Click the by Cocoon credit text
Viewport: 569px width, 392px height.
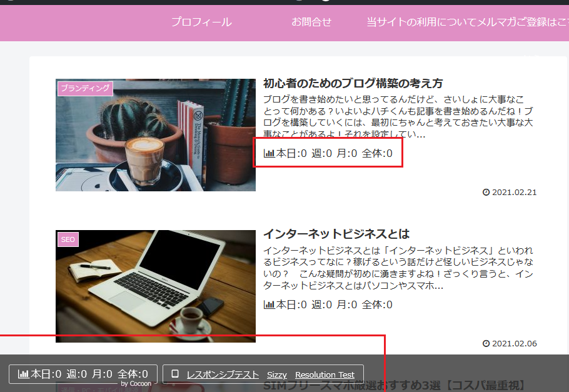(136, 384)
